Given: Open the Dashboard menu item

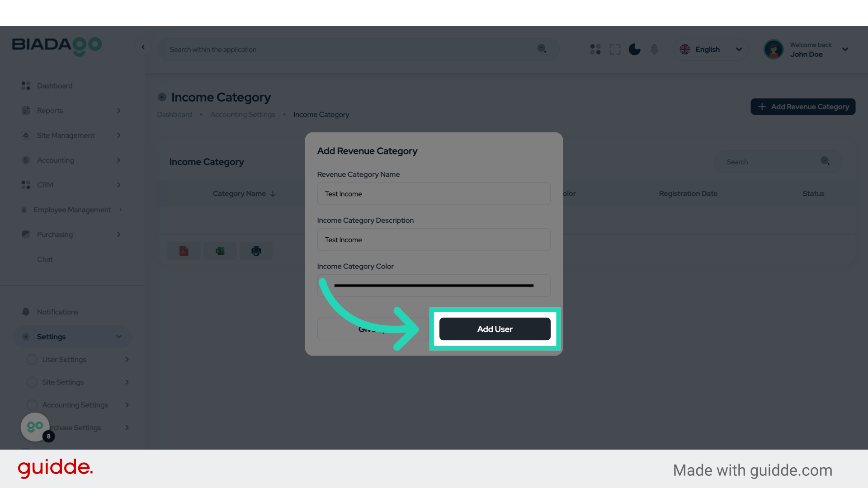Looking at the screenshot, I should [x=55, y=85].
